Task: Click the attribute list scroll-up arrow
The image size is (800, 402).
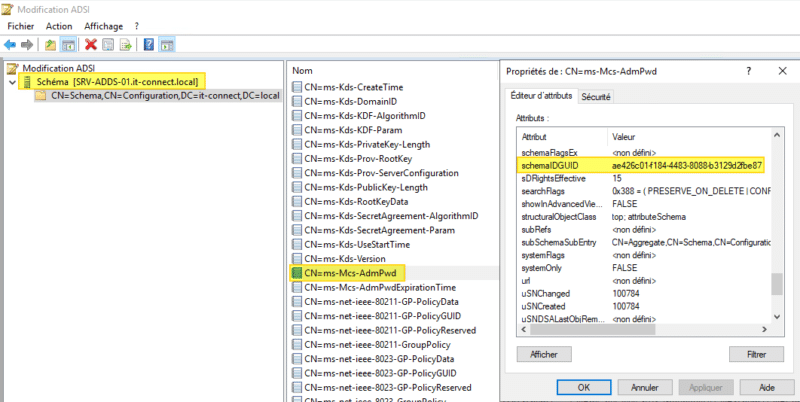Action: [x=777, y=135]
